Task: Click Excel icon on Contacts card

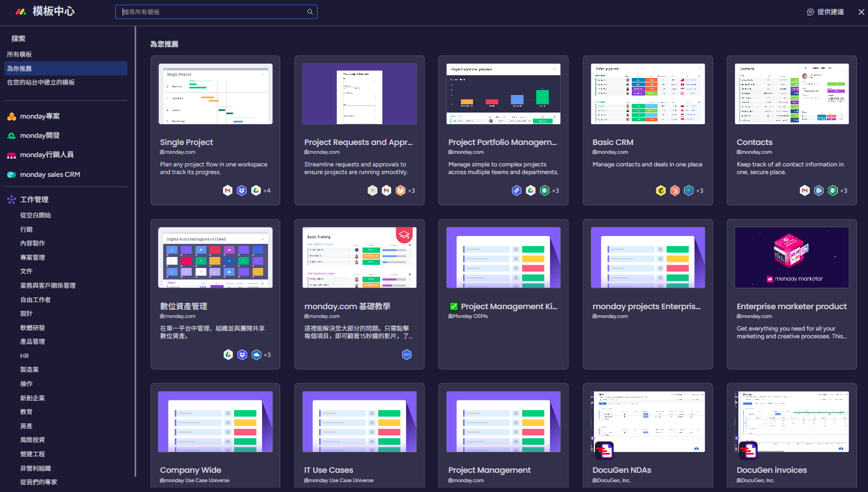Action: pos(833,191)
